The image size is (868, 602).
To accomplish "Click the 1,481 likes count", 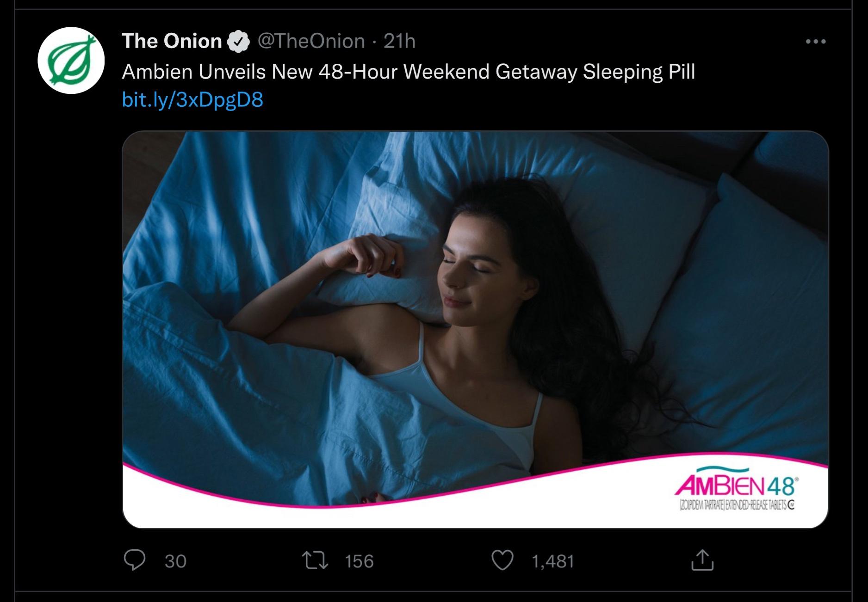I will 553,561.
